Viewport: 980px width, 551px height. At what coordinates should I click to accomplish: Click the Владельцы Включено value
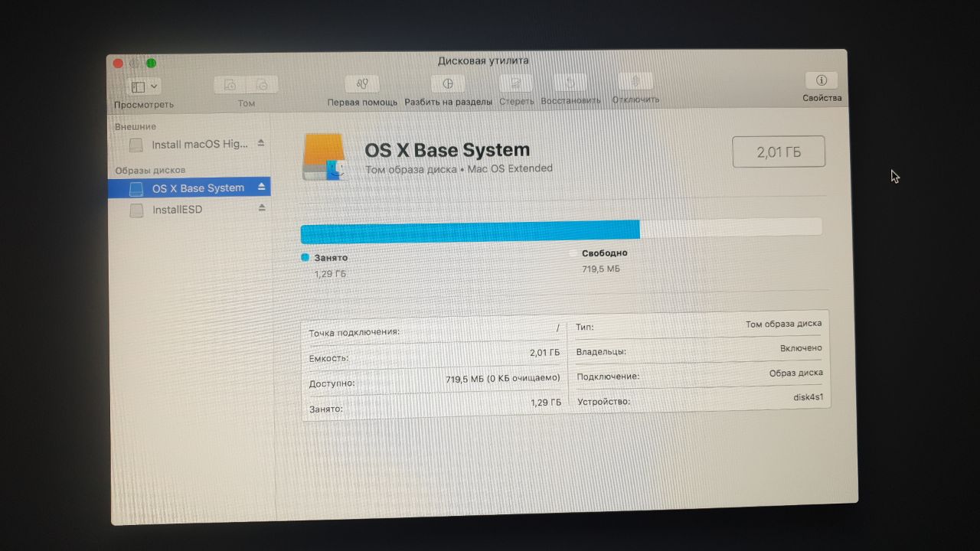[x=801, y=348]
